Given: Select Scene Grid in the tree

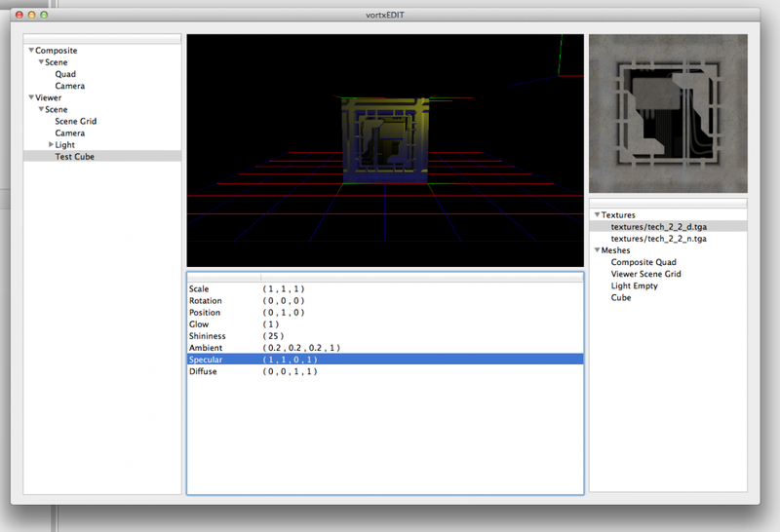Looking at the screenshot, I should pos(76,122).
